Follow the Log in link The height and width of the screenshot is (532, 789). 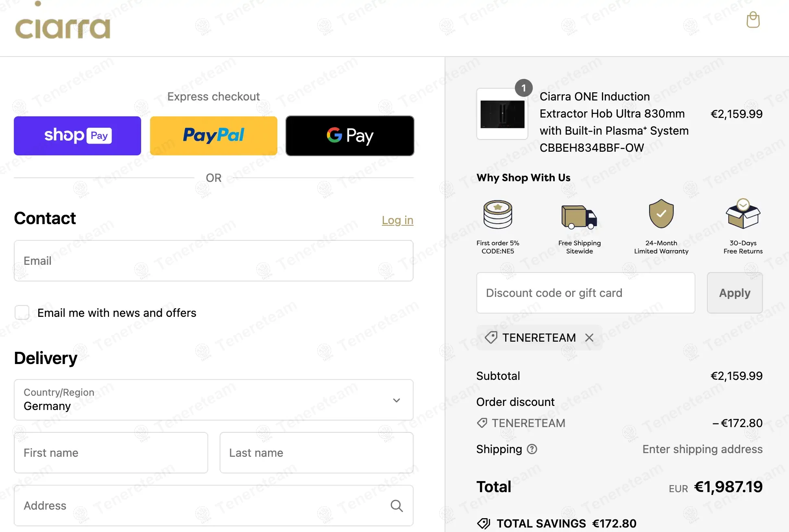pyautogui.click(x=397, y=220)
